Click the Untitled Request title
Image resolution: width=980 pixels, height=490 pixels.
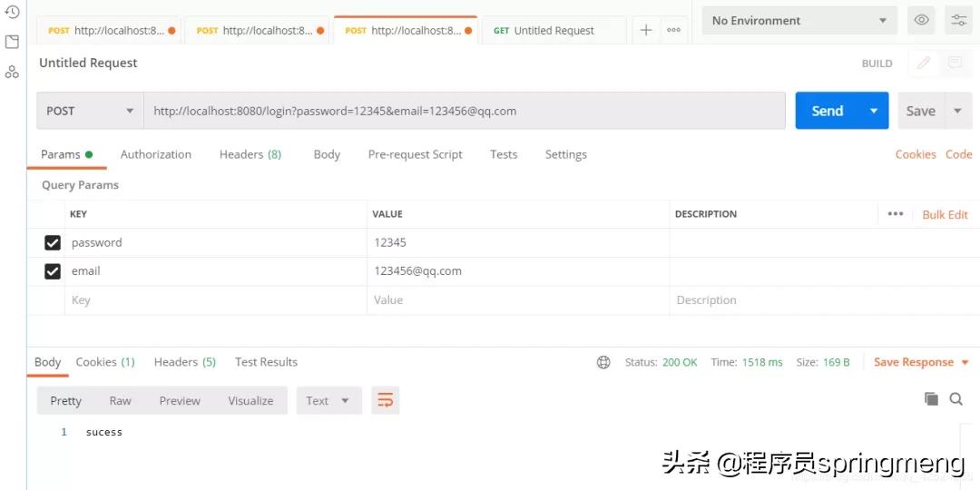88,63
